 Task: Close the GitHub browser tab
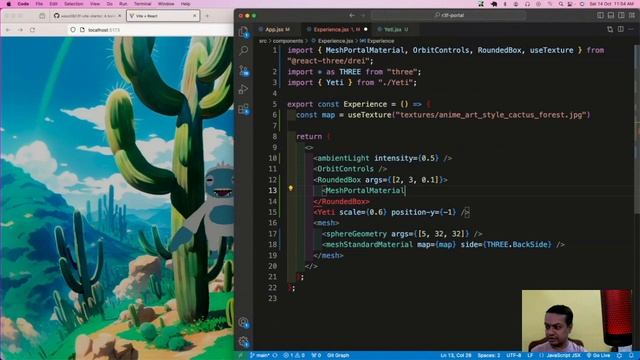pyautogui.click(x=120, y=16)
